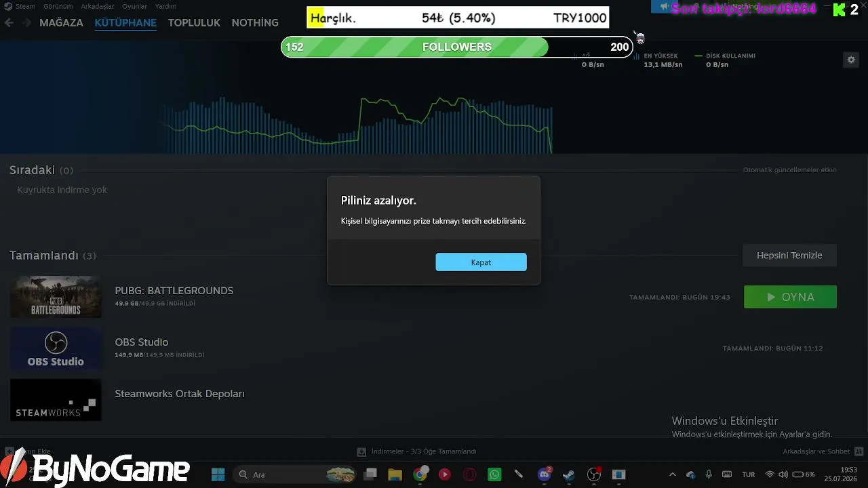Viewport: 868px width, 488px height.
Task: Click the Tamamlandı completed heading
Action: click(44, 256)
